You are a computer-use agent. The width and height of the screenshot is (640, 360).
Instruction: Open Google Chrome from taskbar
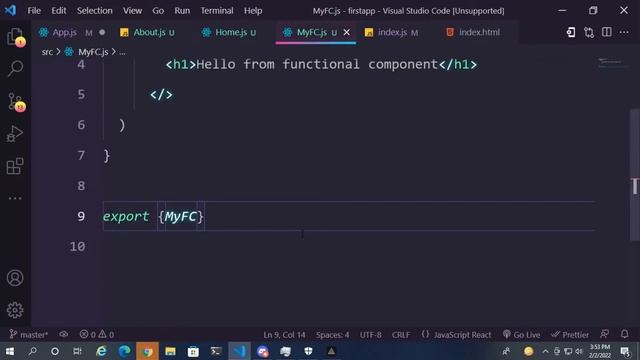click(147, 351)
